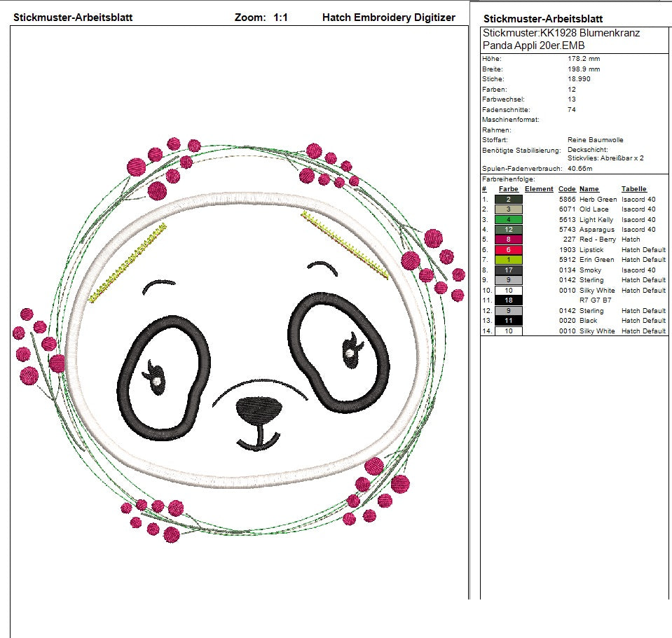This screenshot has width=672, height=638.
Task: Click the thread code 0020
Action: [567, 320]
